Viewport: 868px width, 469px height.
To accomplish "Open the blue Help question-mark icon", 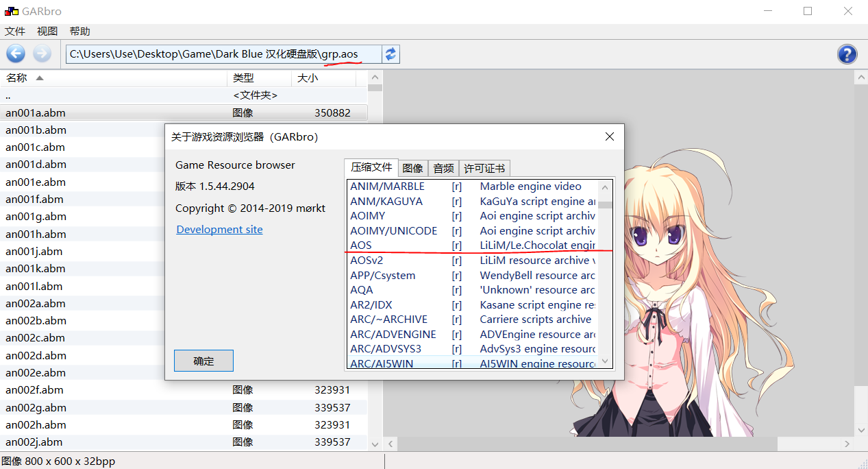I will tap(847, 54).
